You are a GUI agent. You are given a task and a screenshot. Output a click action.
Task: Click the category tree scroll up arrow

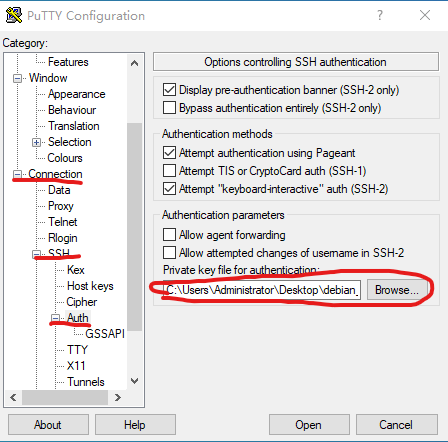tap(134, 63)
